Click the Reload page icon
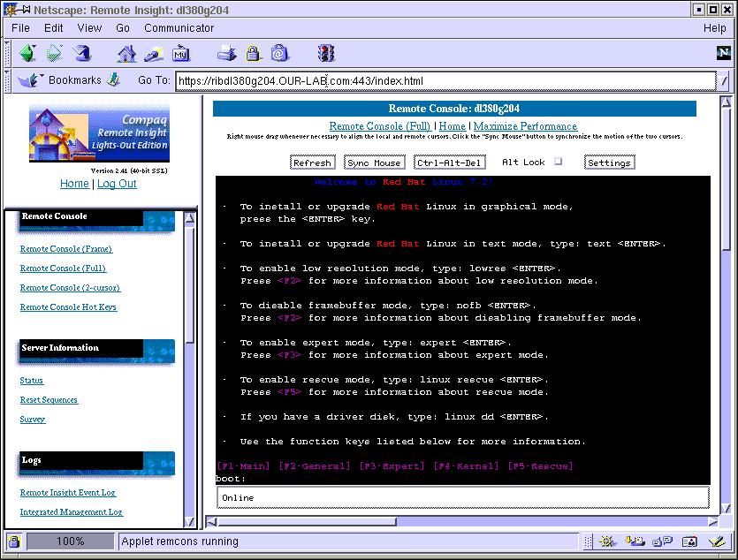The height and width of the screenshot is (560, 738). click(x=82, y=53)
